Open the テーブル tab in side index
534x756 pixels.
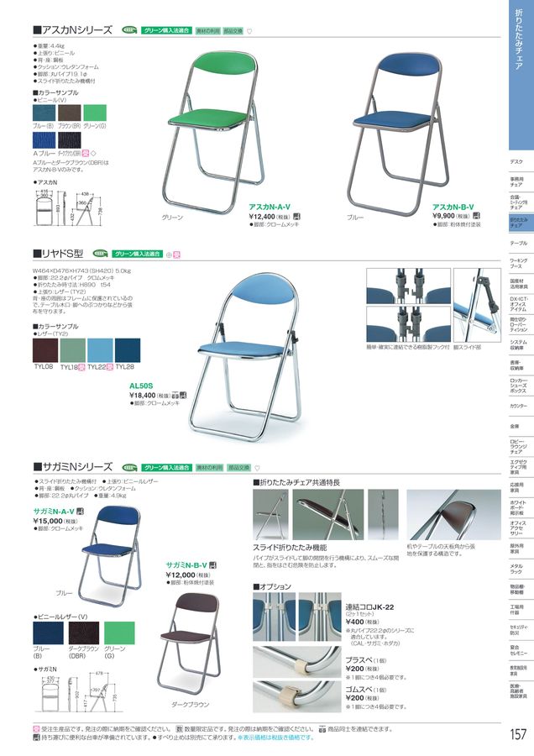tap(519, 244)
